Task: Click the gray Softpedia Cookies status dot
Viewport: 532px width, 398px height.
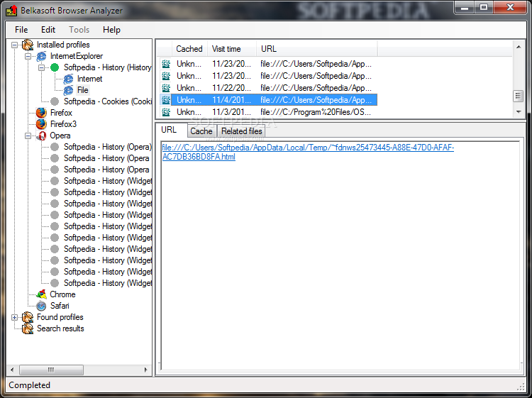Action: (x=55, y=101)
